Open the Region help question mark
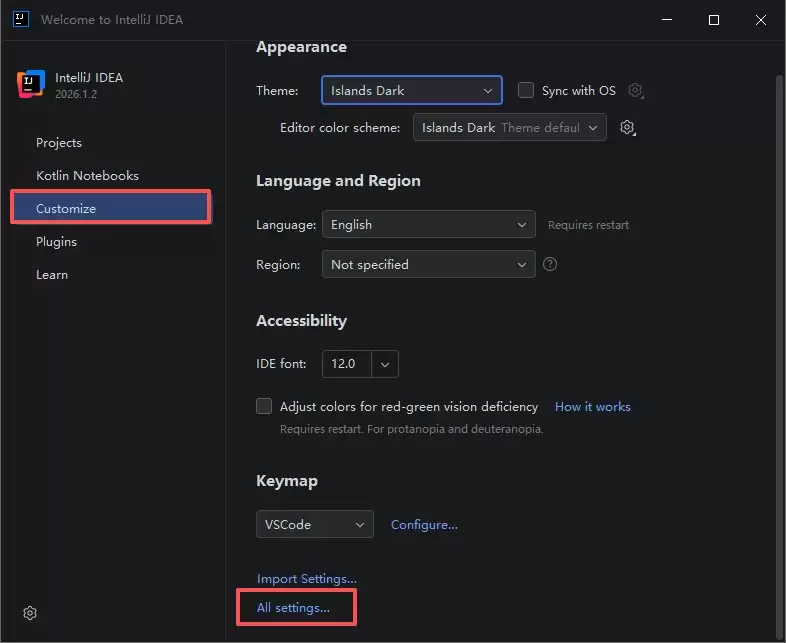The width and height of the screenshot is (786, 643). point(550,264)
